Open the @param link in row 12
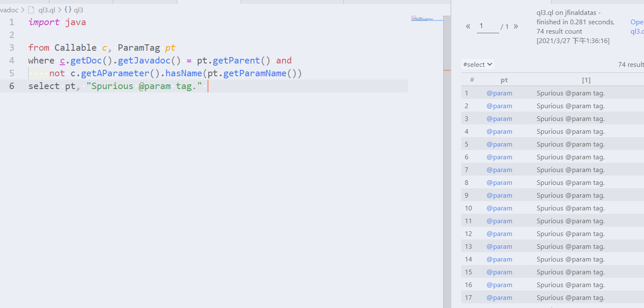 coord(500,234)
